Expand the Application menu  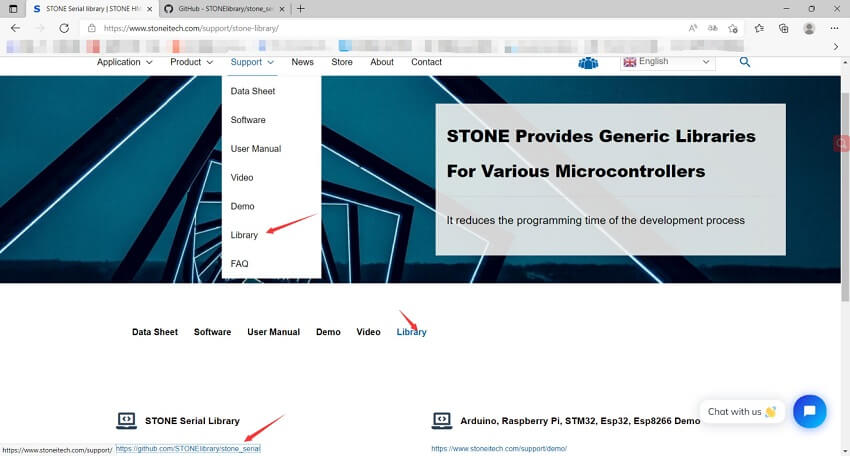(124, 62)
